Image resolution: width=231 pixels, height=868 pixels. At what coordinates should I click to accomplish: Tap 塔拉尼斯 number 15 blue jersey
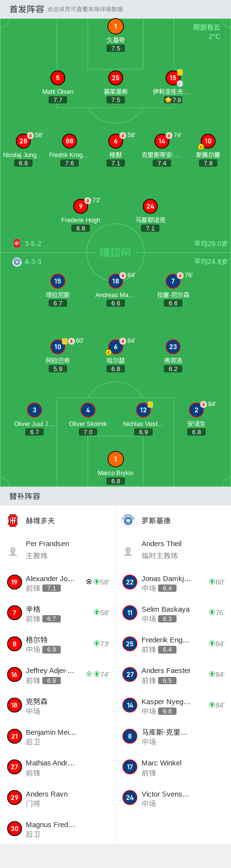pos(57,281)
